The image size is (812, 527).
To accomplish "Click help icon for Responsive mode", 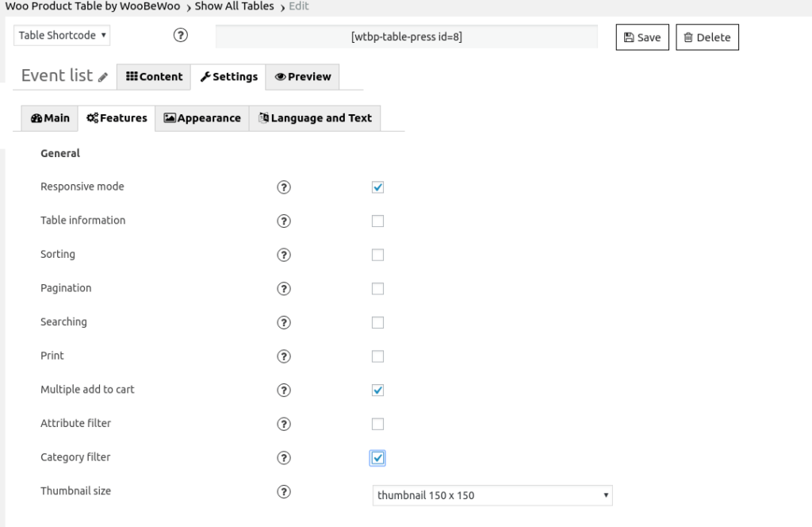I will pyautogui.click(x=283, y=187).
